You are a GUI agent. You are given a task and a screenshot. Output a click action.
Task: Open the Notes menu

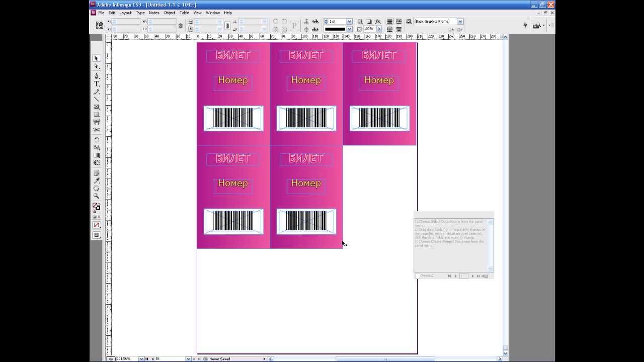[154, 13]
